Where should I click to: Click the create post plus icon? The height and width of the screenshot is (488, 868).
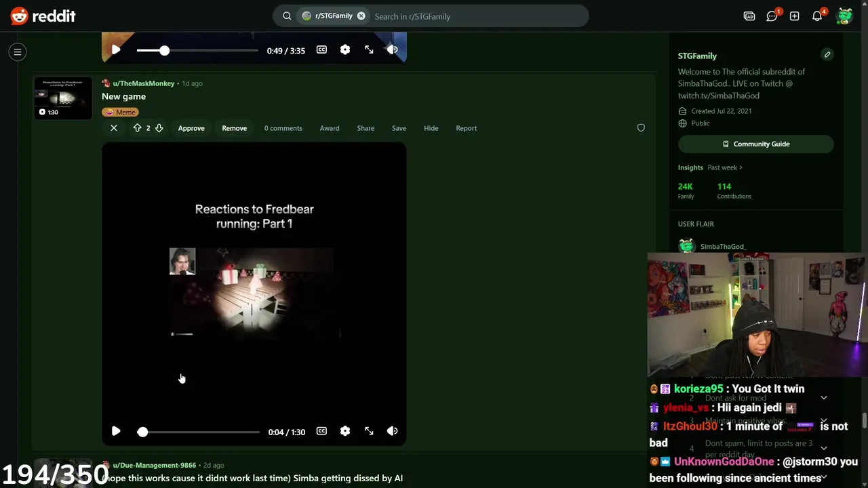tap(794, 16)
